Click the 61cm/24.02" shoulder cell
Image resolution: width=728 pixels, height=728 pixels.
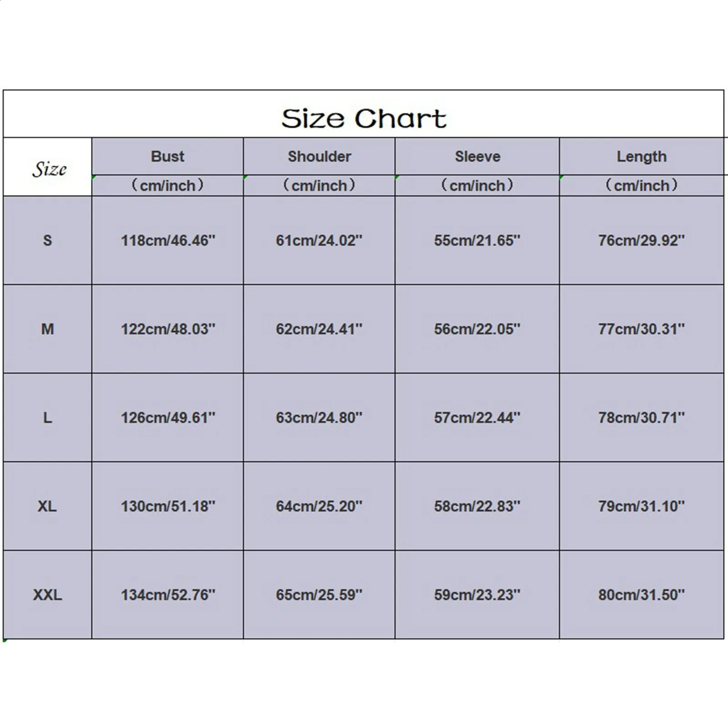coord(319,240)
